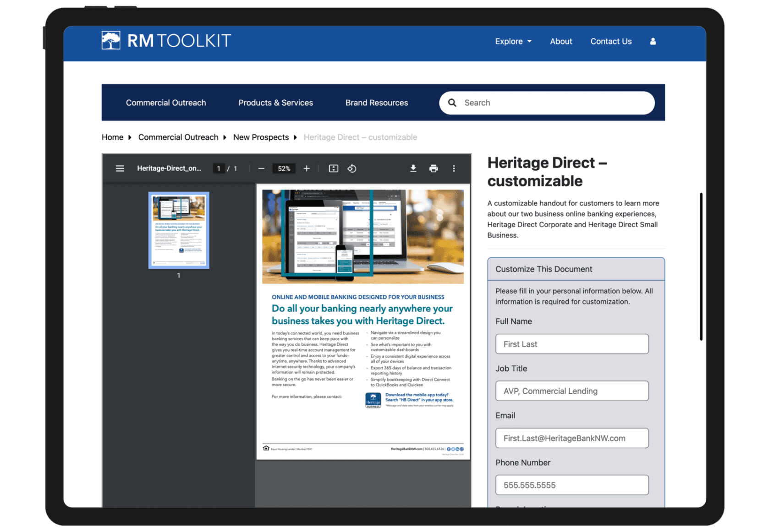Rotate the PDF counterclockwise
Screen dimensions: 768x532
352,168
